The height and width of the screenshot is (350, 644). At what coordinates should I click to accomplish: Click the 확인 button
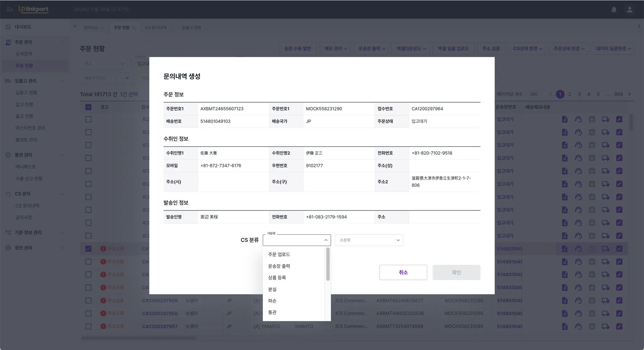456,272
